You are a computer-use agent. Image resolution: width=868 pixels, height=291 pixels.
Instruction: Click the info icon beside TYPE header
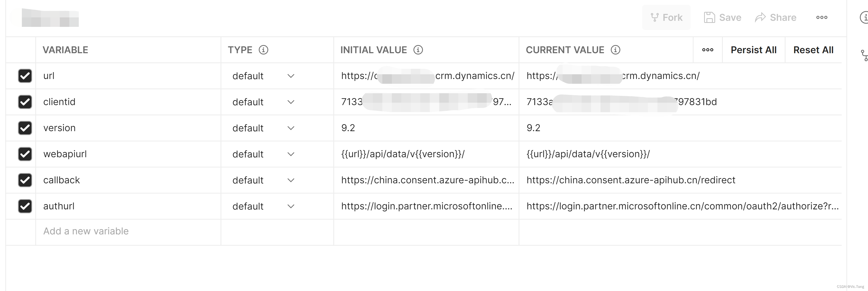click(263, 50)
